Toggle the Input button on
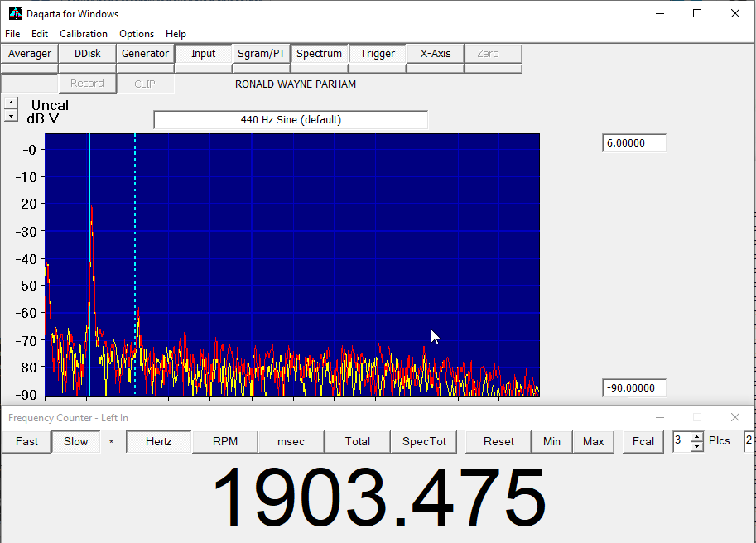The width and height of the screenshot is (756, 543). tap(203, 54)
